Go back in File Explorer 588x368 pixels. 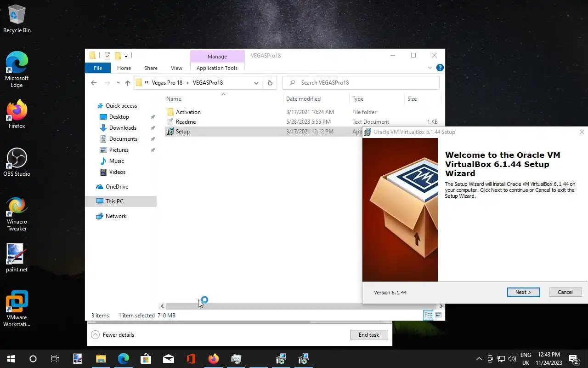[x=94, y=83]
